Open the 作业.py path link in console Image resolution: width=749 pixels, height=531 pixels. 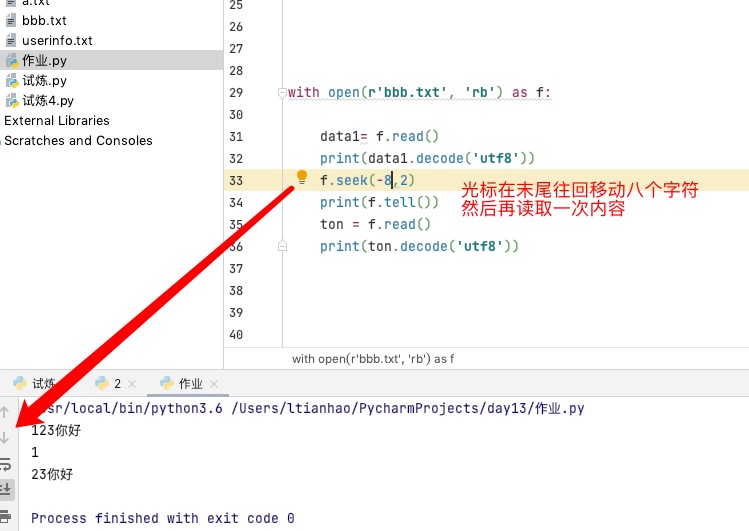tap(408, 409)
